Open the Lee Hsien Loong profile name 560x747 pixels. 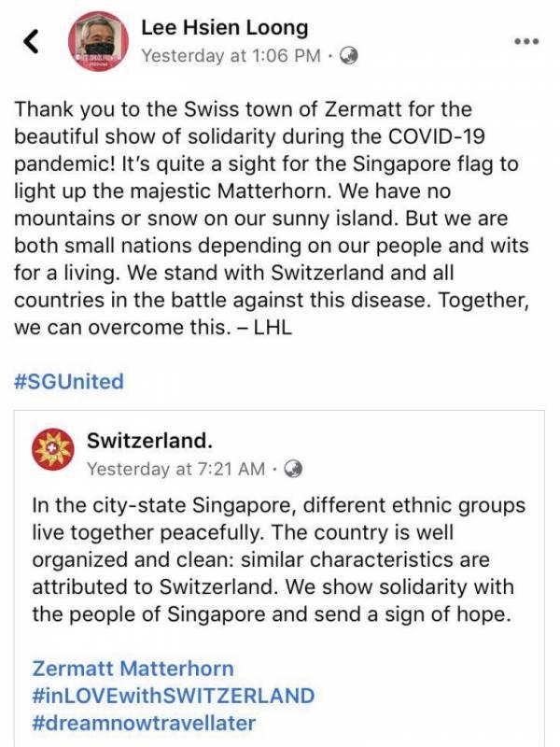click(224, 28)
